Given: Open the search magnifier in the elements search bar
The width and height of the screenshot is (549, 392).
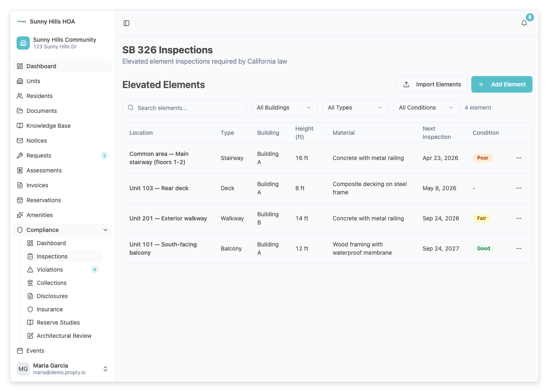Looking at the screenshot, I should (130, 108).
